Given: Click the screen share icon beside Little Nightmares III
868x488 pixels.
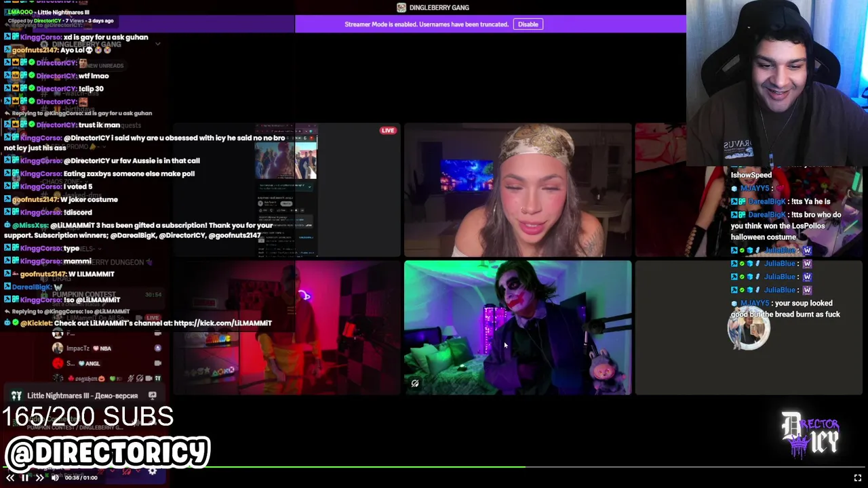Looking at the screenshot, I should point(153,395).
